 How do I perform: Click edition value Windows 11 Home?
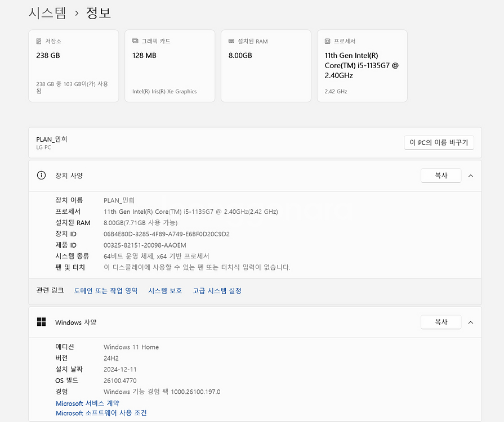point(131,347)
